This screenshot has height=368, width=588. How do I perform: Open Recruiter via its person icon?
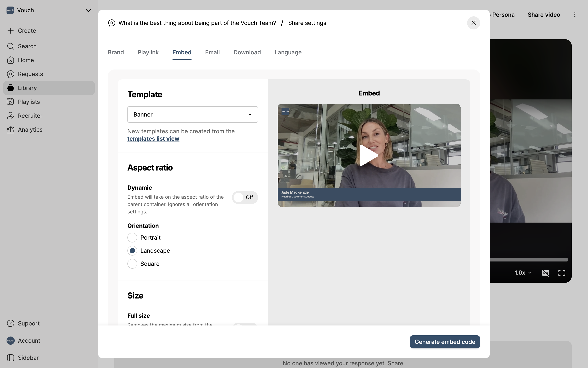10,116
